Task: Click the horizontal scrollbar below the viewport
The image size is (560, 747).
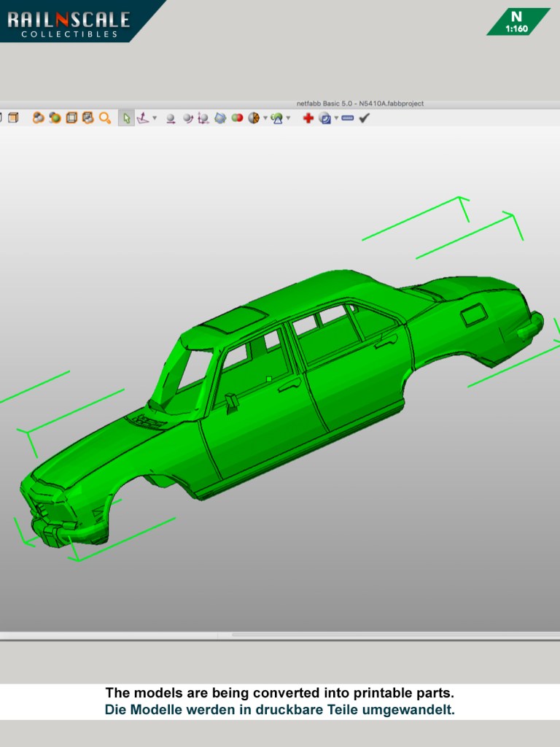Action: click(394, 635)
